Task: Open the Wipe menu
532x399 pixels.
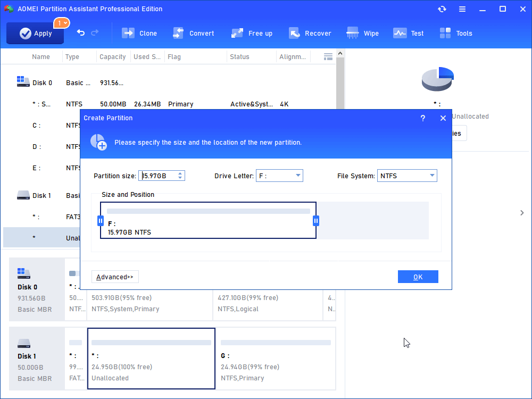Action: (x=362, y=33)
